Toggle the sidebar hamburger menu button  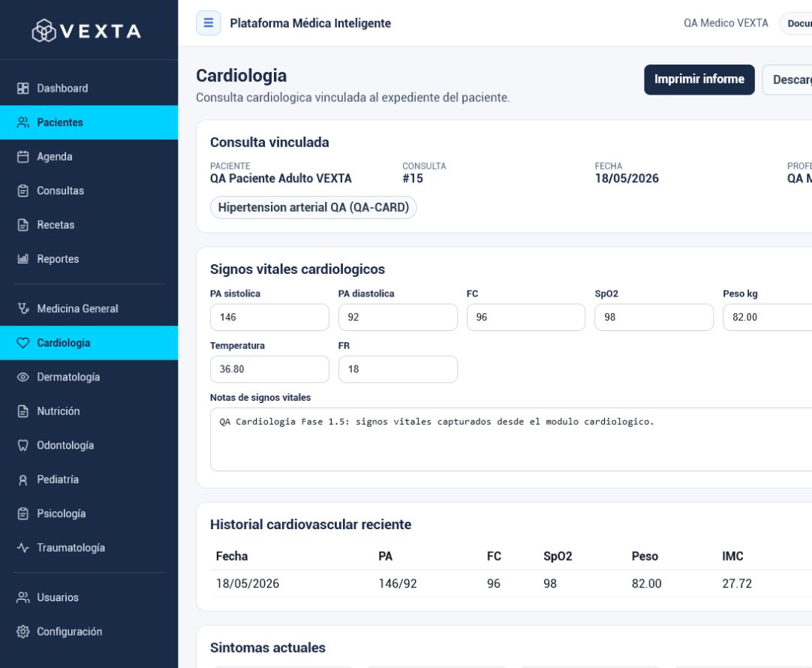(x=209, y=23)
